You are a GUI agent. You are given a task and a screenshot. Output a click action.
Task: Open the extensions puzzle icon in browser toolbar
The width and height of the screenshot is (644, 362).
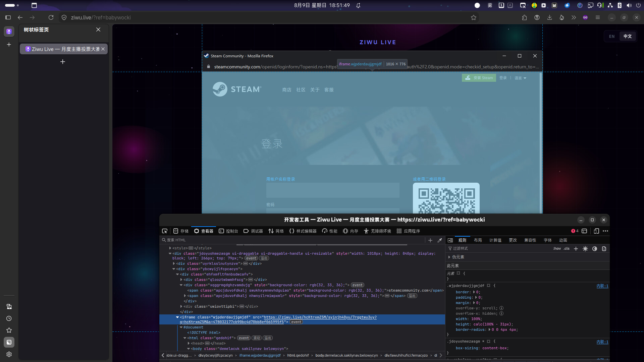[524, 17]
